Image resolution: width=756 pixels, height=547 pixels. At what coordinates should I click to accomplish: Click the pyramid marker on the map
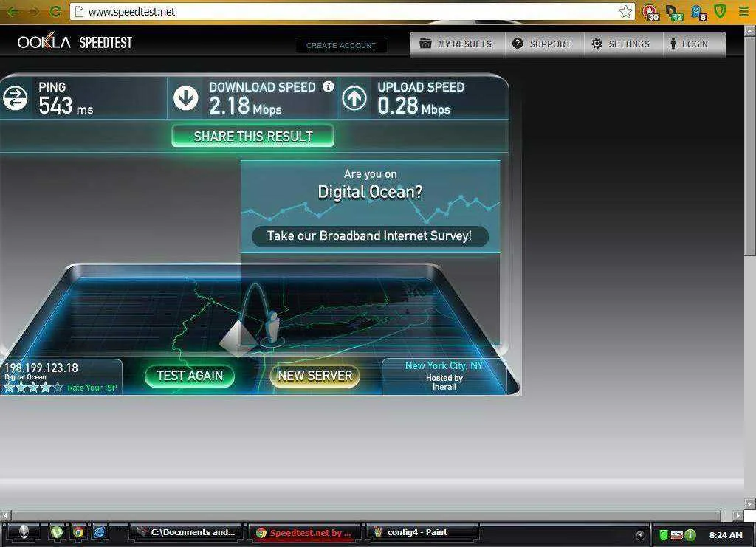point(238,338)
